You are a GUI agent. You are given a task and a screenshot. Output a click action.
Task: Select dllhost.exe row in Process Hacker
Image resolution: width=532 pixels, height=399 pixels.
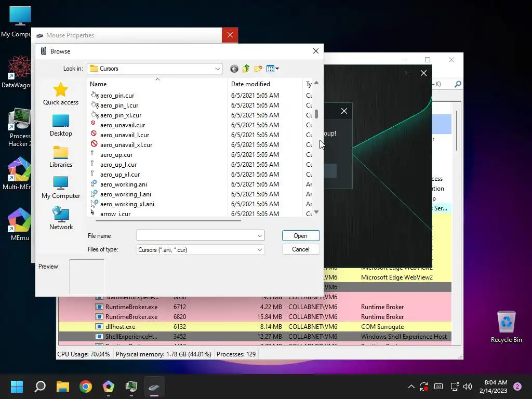coord(255,327)
